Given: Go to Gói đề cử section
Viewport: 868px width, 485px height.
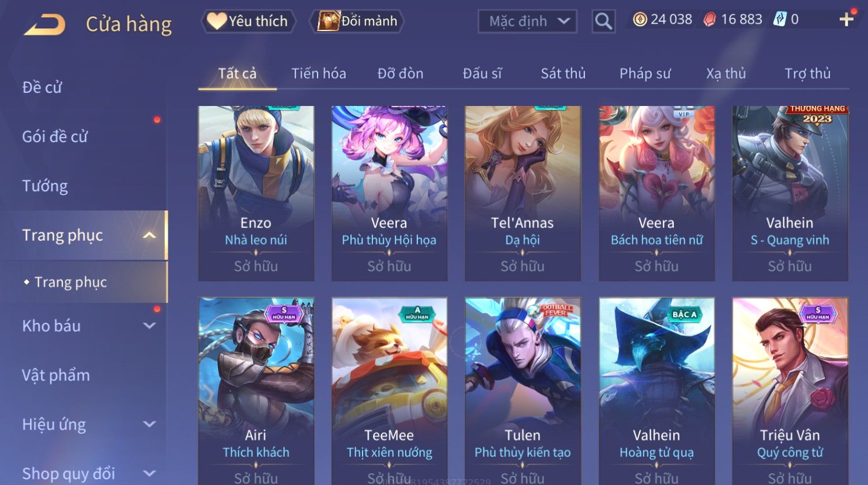Looking at the screenshot, I should click(x=55, y=137).
